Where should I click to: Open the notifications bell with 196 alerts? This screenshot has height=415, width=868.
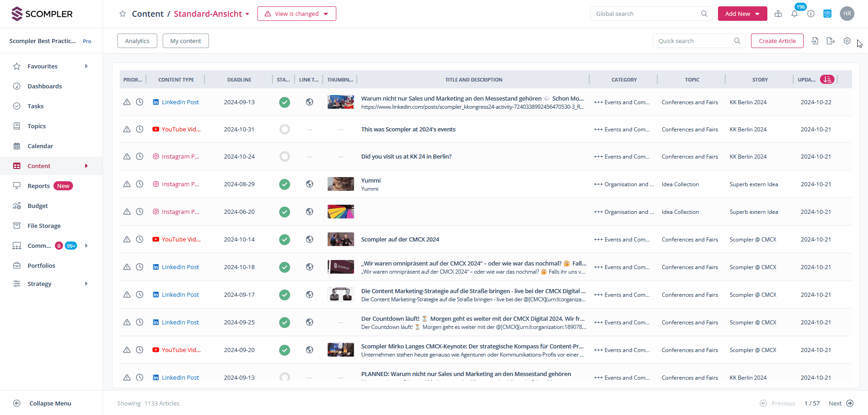(x=795, y=14)
